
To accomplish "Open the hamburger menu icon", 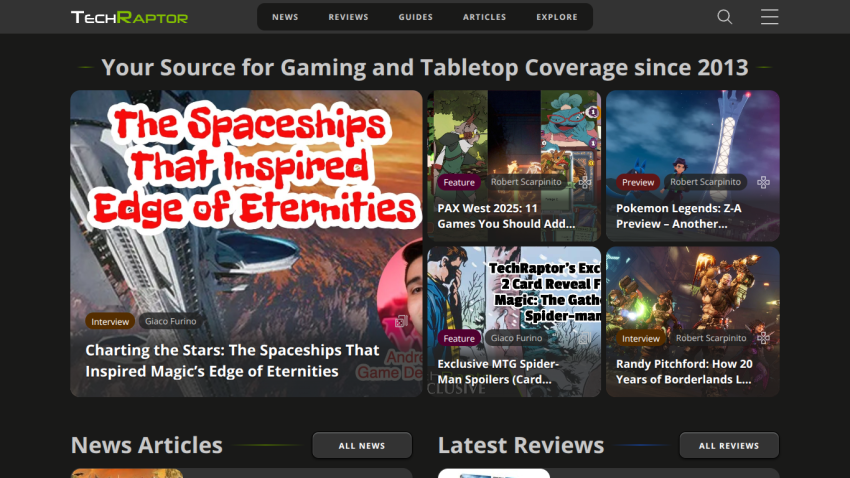I will 769,17.
